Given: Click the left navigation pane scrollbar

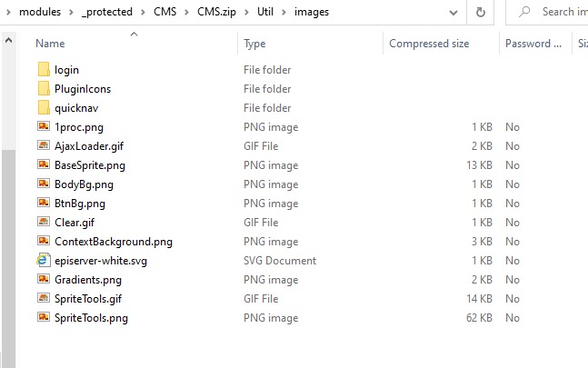Looking at the screenshot, I should pyautogui.click(x=8, y=182).
